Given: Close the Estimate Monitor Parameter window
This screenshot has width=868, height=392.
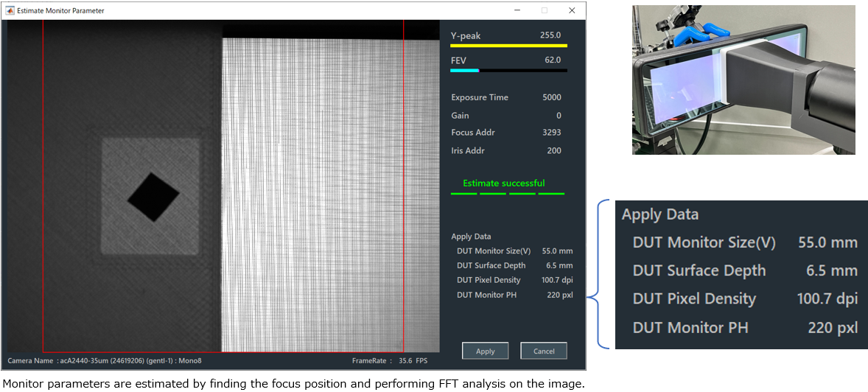Looking at the screenshot, I should click(x=572, y=10).
